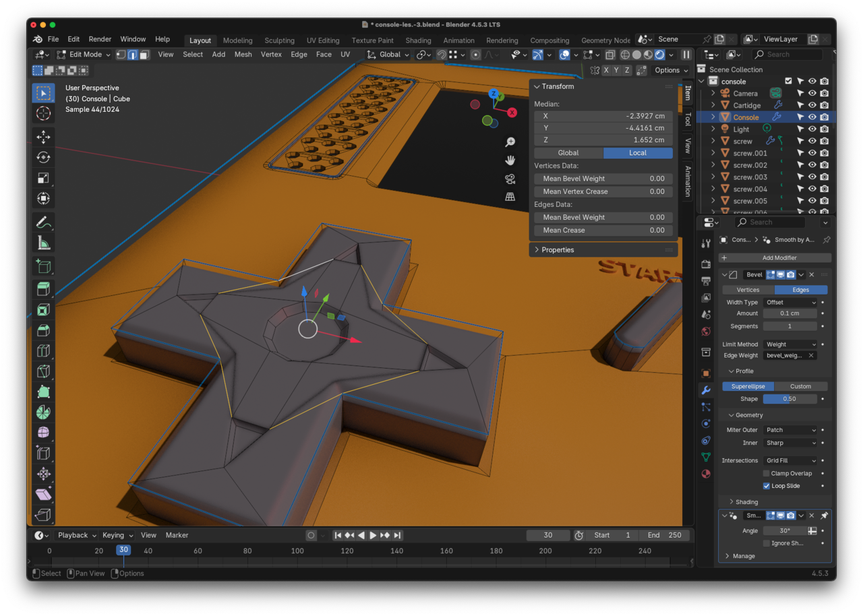Viewport: 863px width, 616px height.
Task: Toggle camera view in viewport gizmo
Action: [x=510, y=179]
